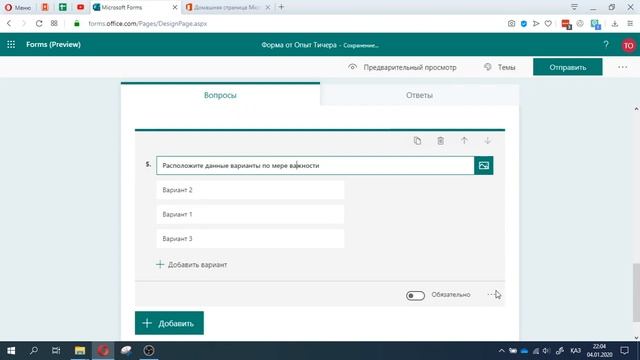The image size is (640, 360).
Task: Open the notification center icon
Action: (x=624, y=351)
